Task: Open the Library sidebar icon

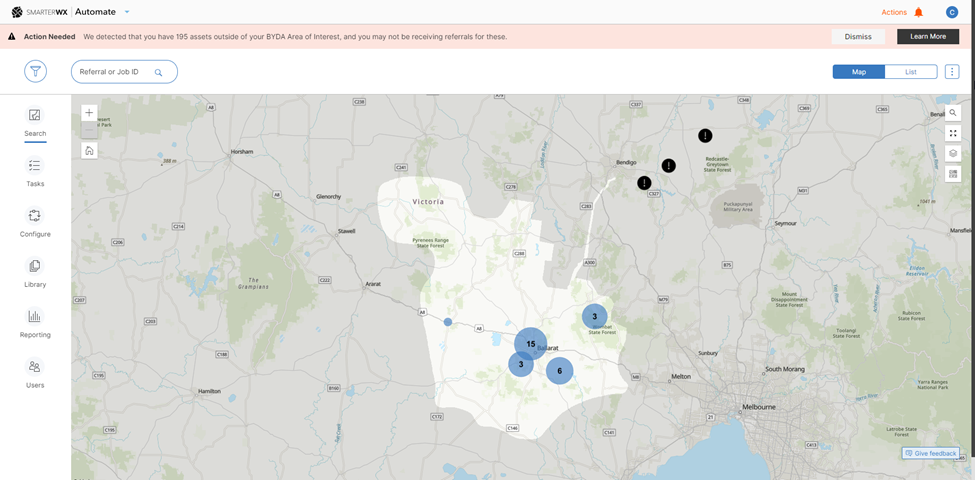Action: pos(35,266)
